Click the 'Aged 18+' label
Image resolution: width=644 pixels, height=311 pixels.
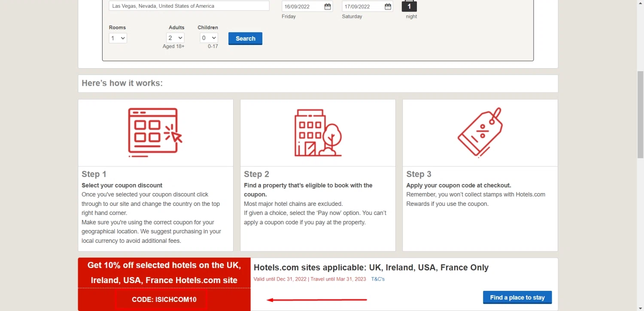tap(173, 46)
